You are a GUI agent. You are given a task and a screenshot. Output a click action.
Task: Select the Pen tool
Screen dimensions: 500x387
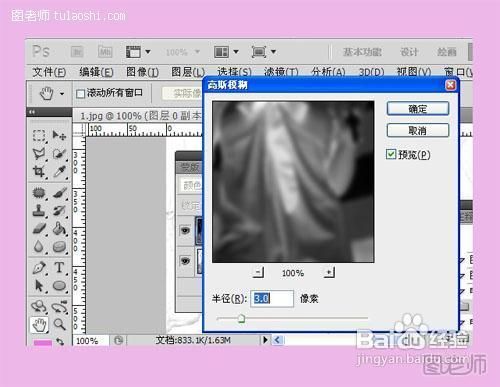tap(39, 267)
